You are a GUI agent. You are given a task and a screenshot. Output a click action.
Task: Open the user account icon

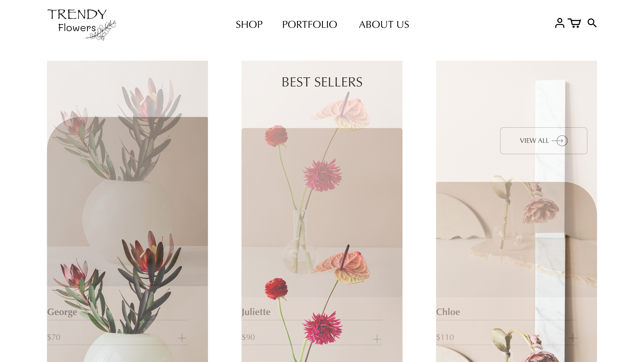tap(559, 23)
